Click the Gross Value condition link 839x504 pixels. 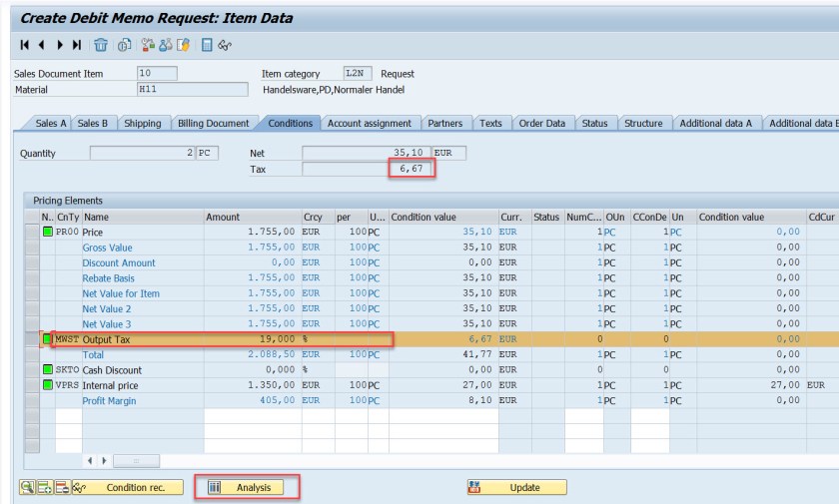click(107, 248)
